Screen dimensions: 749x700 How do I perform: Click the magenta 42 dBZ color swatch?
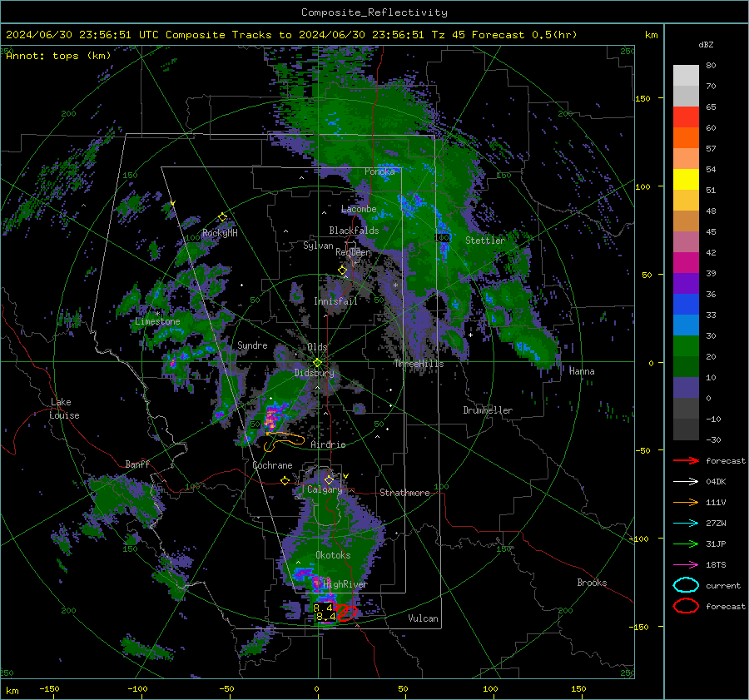[x=686, y=263]
